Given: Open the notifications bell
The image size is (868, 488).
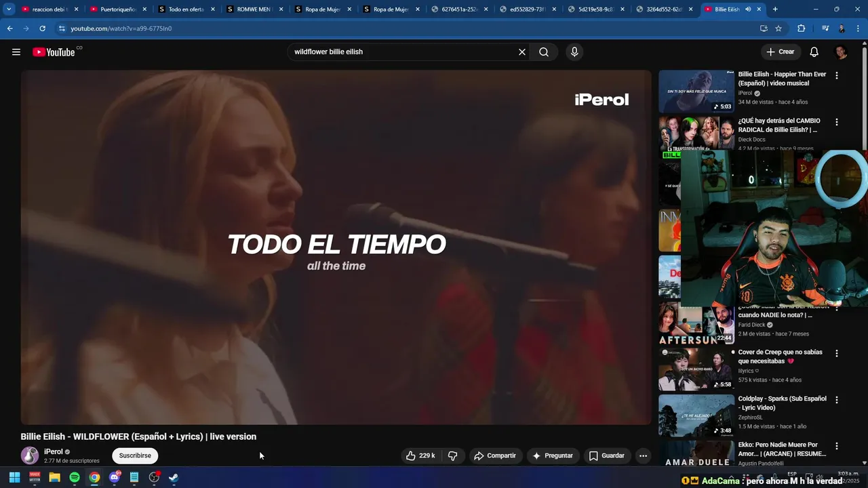Looking at the screenshot, I should pyautogui.click(x=814, y=52).
